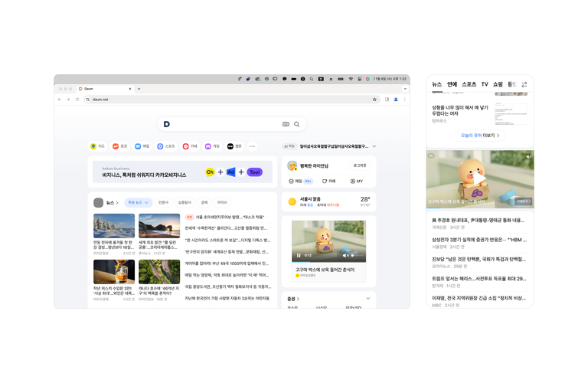Go back to the previous page
The height and width of the screenshot is (383, 588).
60,100
